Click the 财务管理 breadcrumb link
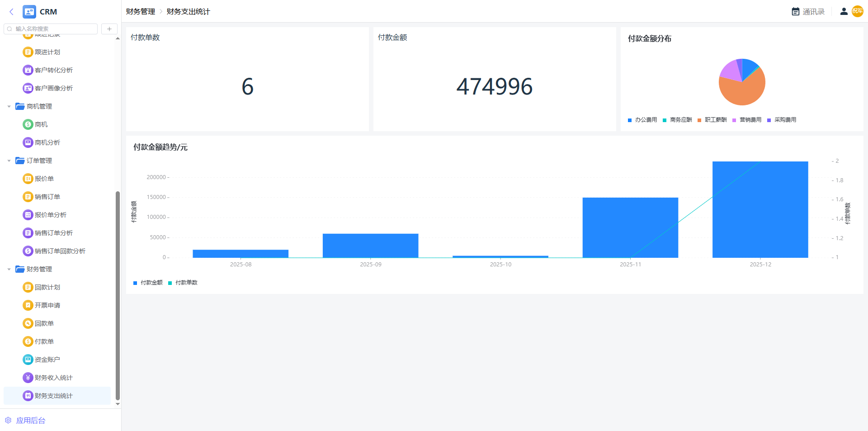Screen dimensions: 868x431 [x=140, y=12]
